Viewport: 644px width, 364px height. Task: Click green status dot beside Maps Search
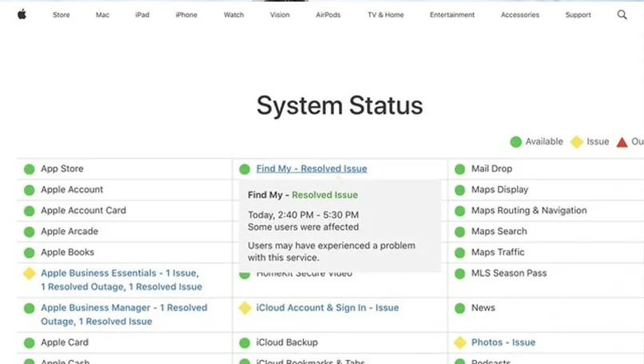pyautogui.click(x=460, y=231)
